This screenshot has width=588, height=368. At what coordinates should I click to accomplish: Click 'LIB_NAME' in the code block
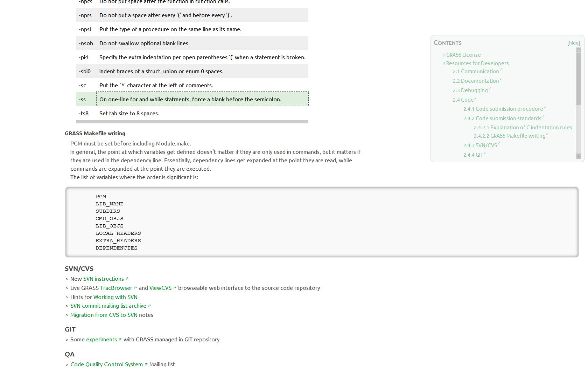110,204
